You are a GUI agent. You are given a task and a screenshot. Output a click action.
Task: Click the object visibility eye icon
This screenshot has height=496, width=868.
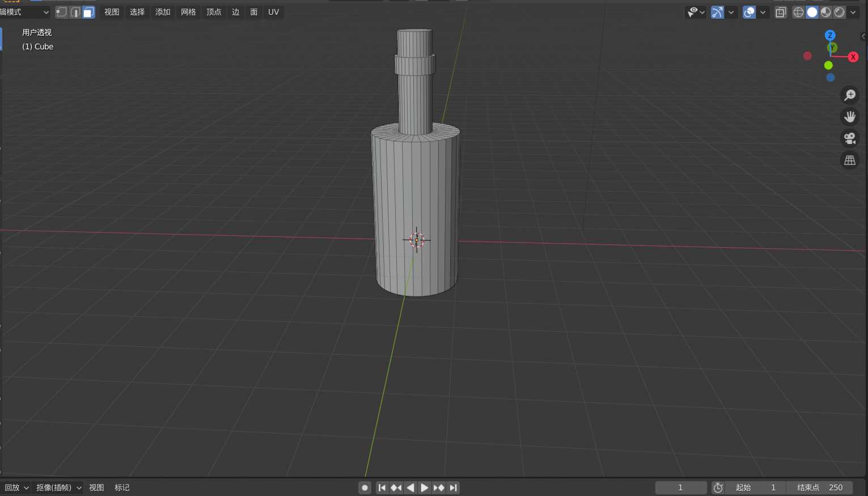click(x=693, y=12)
